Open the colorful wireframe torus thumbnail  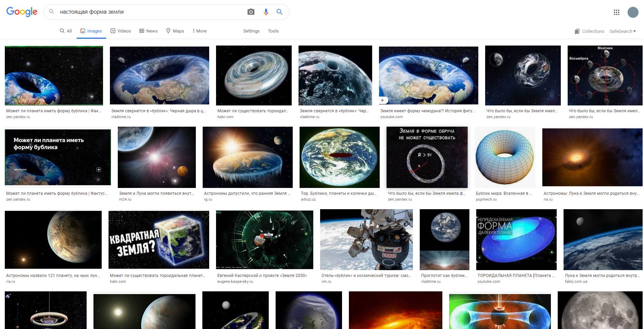coord(505,157)
